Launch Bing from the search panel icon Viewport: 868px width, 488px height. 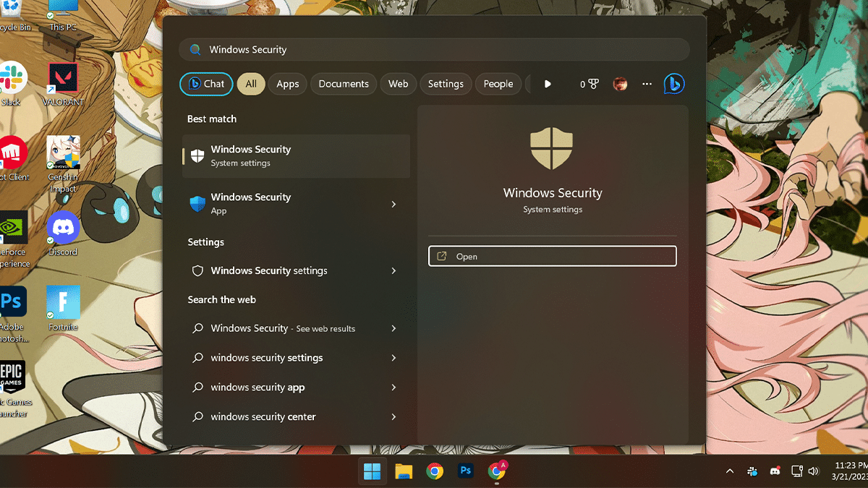674,84
